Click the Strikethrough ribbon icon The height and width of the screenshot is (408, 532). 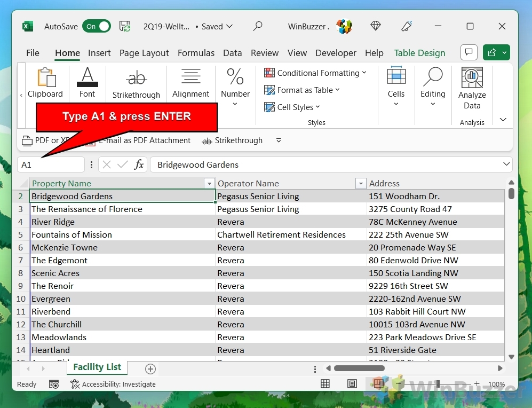click(x=136, y=78)
